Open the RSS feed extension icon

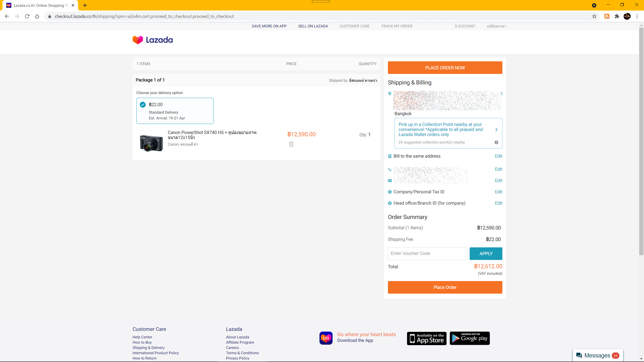pos(607,16)
